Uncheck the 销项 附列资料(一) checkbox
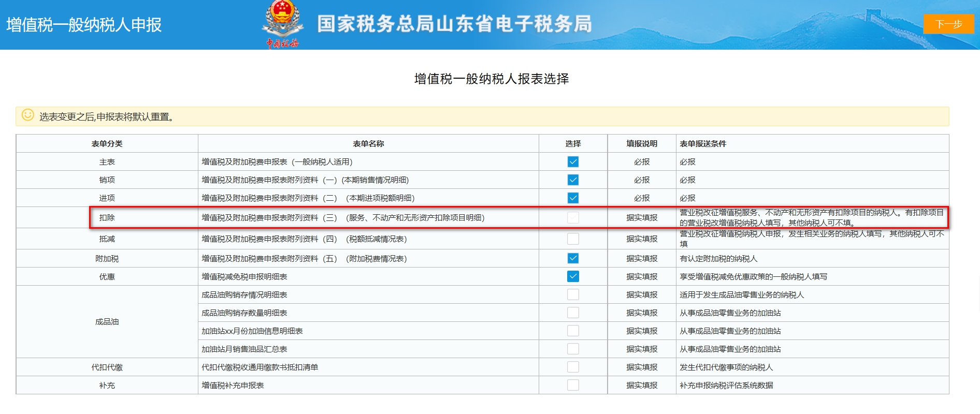This screenshot has height=414, width=980. 573,180
